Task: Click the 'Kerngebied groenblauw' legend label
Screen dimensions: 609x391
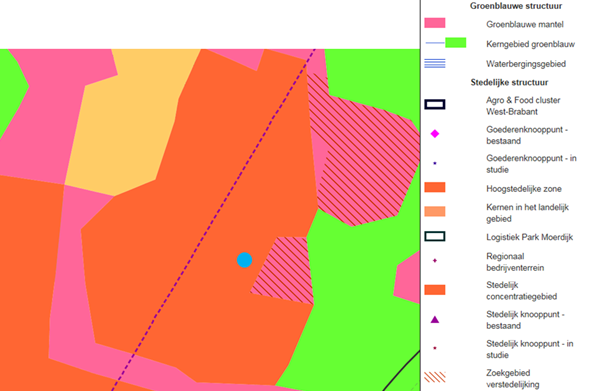Action: 530,44
